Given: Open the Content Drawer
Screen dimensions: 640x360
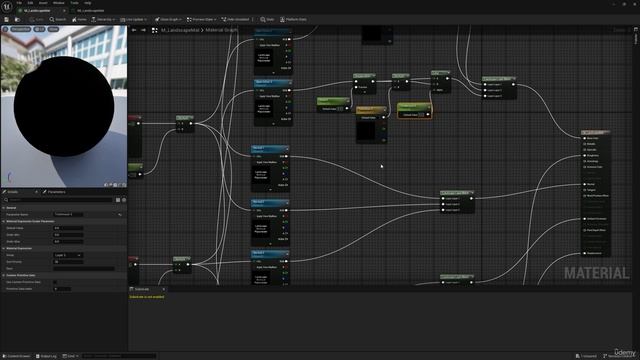Looking at the screenshot, I should (x=17, y=356).
